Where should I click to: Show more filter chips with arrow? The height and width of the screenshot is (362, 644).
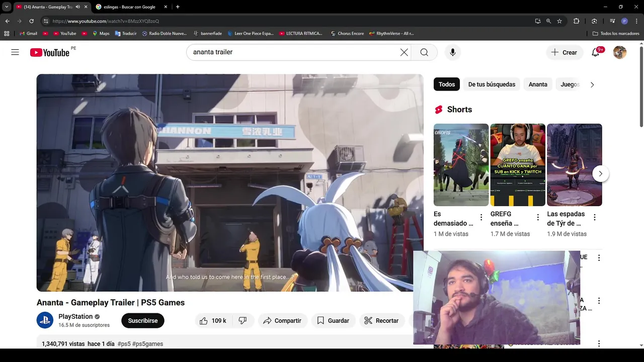click(x=592, y=84)
